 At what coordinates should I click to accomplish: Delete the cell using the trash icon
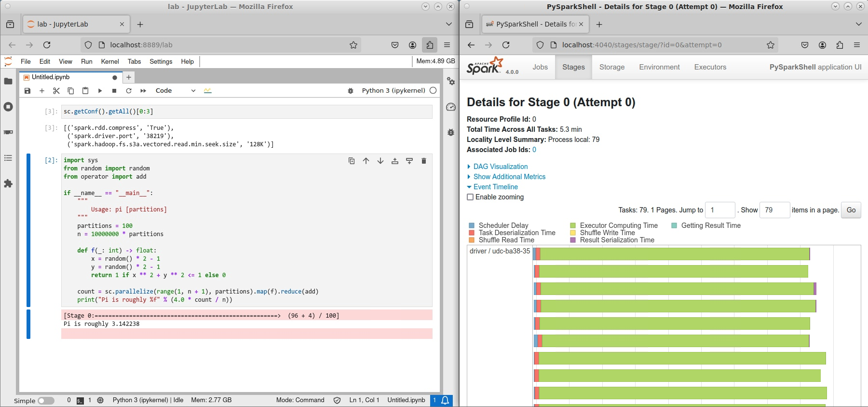(424, 161)
